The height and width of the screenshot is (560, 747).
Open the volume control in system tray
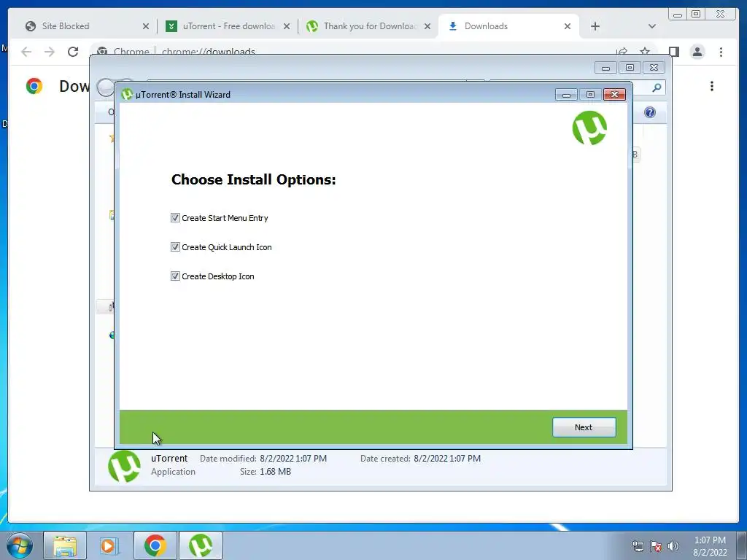coord(673,546)
